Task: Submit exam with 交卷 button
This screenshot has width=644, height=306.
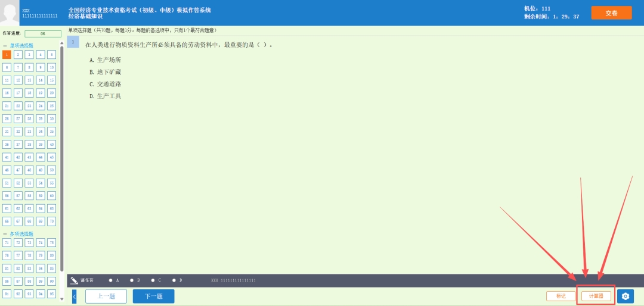Action: point(611,13)
